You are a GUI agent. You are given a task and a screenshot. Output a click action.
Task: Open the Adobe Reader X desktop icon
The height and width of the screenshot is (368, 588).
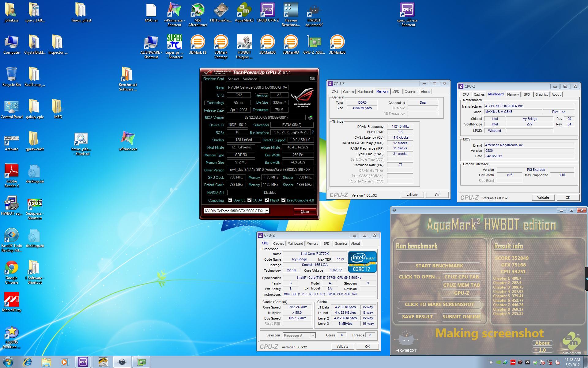[11, 175]
